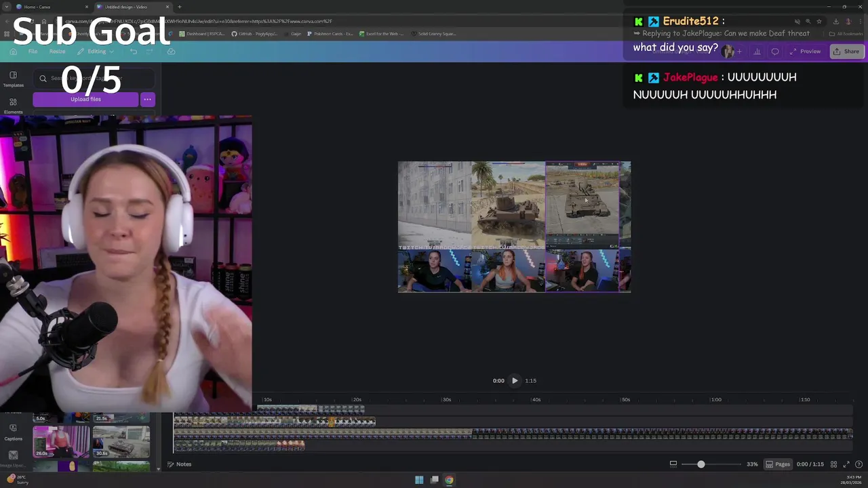Select the 21.5s uploaded video thumbnail

pos(121,418)
